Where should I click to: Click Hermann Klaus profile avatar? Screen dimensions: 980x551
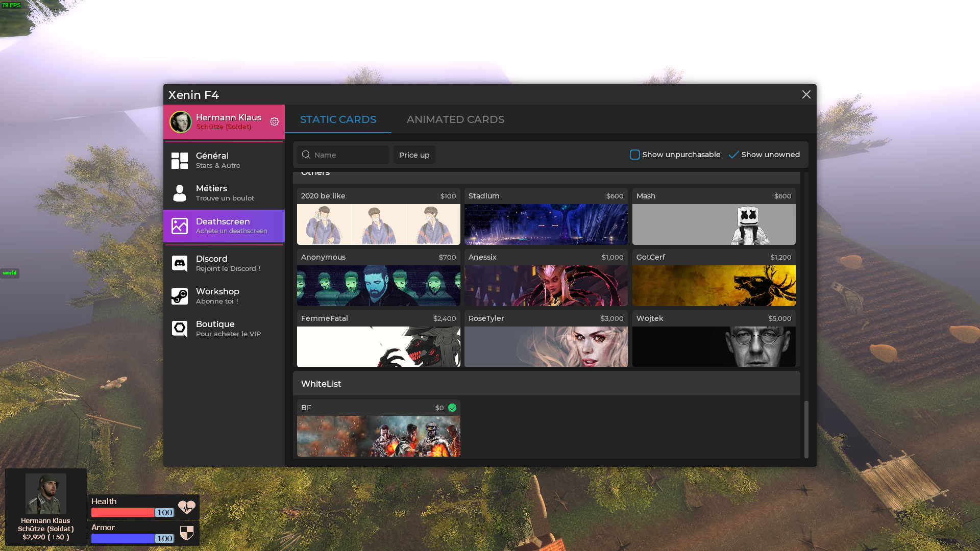coord(181,122)
